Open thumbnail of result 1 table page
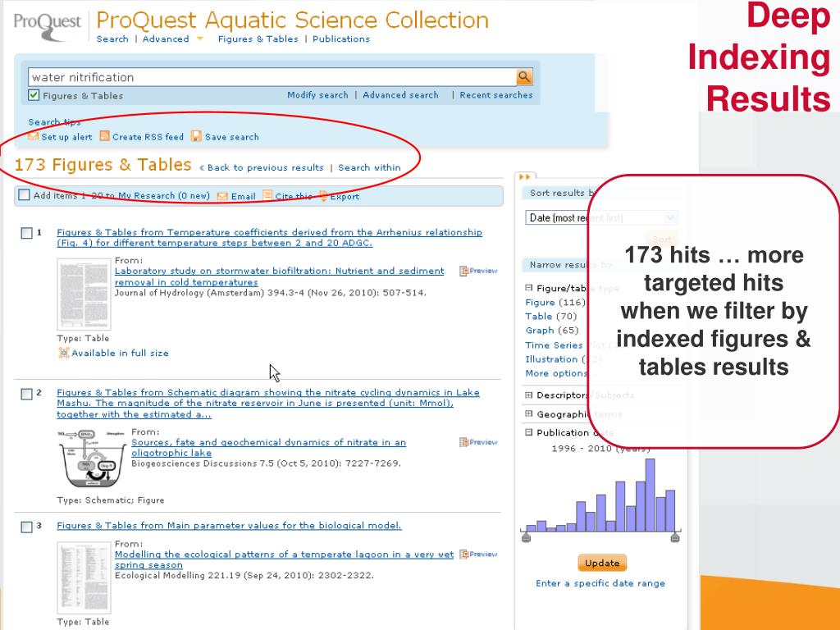This screenshot has height=630, width=840. point(84,294)
